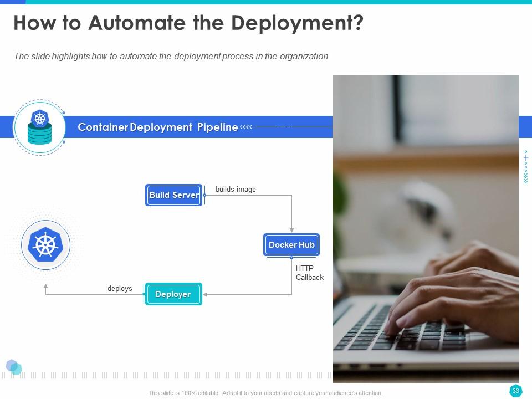Click the 'HTTP Callback' connector label
532x399 pixels.
pos(309,273)
